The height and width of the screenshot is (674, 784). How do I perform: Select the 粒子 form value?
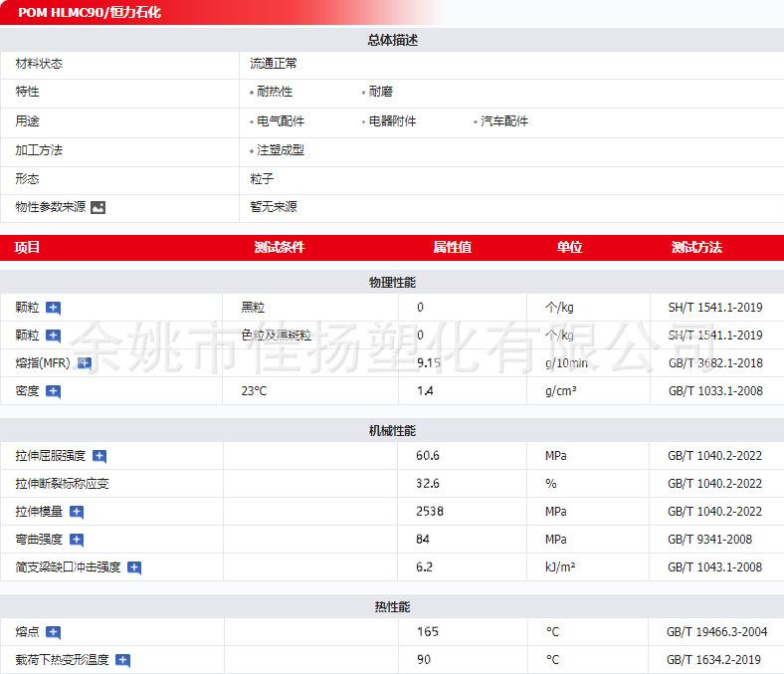coord(262,178)
